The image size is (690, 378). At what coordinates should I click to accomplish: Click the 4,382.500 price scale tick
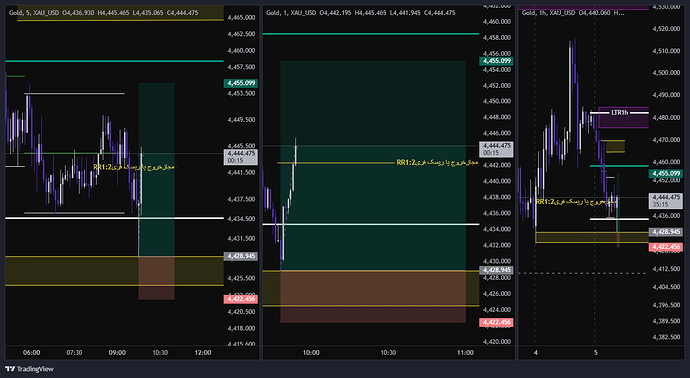click(x=666, y=337)
